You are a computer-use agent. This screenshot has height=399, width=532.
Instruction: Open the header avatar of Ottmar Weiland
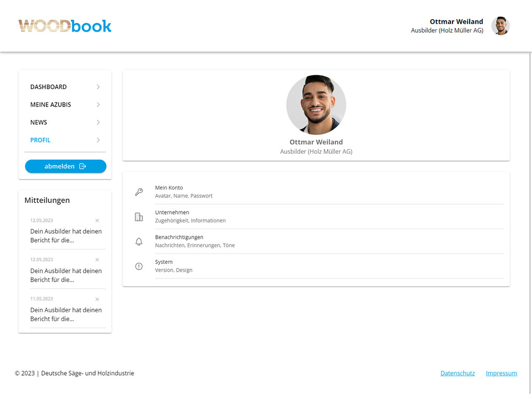(500, 26)
